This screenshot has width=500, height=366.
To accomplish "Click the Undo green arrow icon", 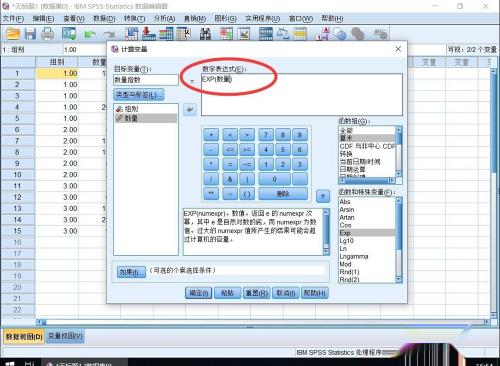I will click(x=90, y=34).
